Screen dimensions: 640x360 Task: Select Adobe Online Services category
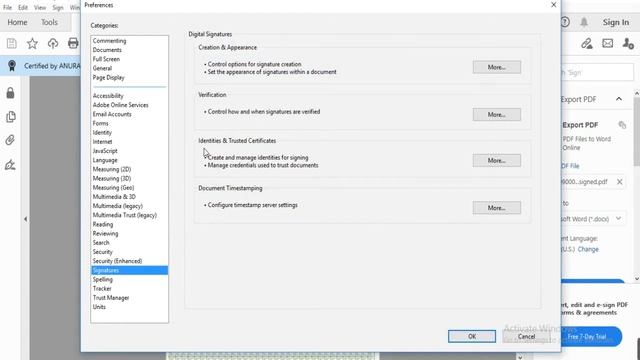click(120, 105)
